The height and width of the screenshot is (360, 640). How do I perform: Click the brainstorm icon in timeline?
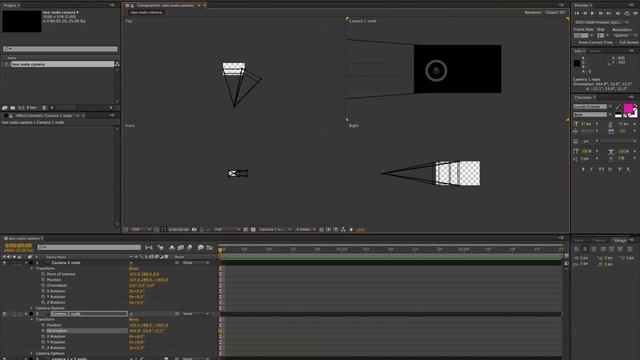pyautogui.click(x=200, y=247)
